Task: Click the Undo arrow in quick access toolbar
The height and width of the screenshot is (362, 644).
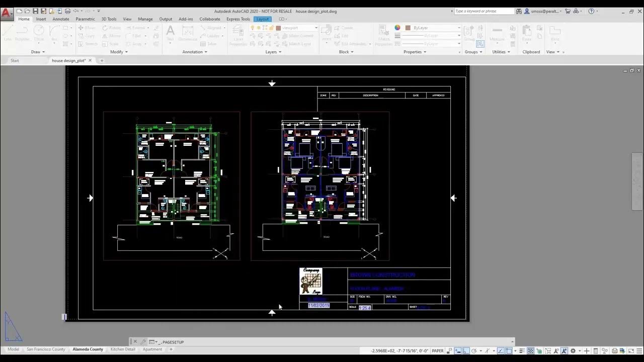Action: [76, 11]
